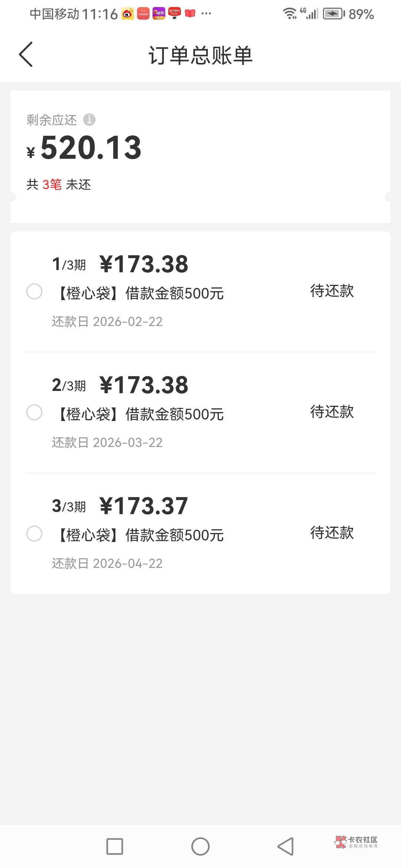Select the 1/3期 installment radio button
This screenshot has height=868, width=401.
click(x=34, y=292)
